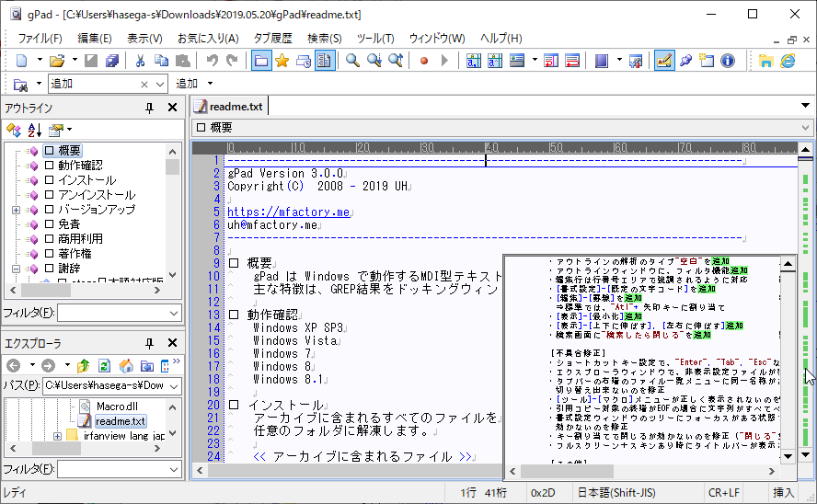
Task: Pin the エクスプローラ panel
Action: [x=150, y=343]
